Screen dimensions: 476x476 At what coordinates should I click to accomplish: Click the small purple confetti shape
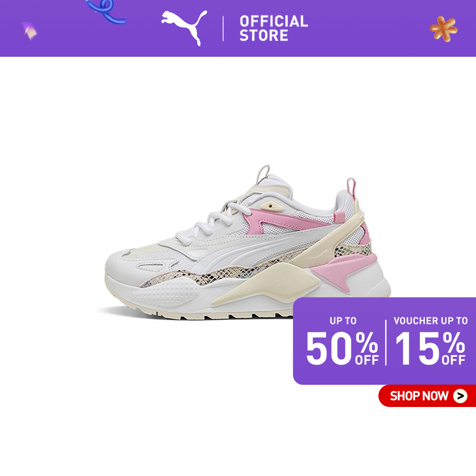coord(29,31)
